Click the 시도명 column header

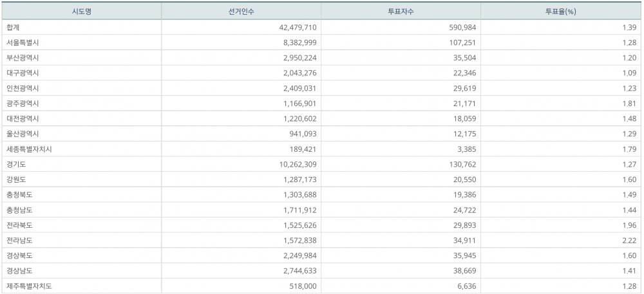(80, 11)
